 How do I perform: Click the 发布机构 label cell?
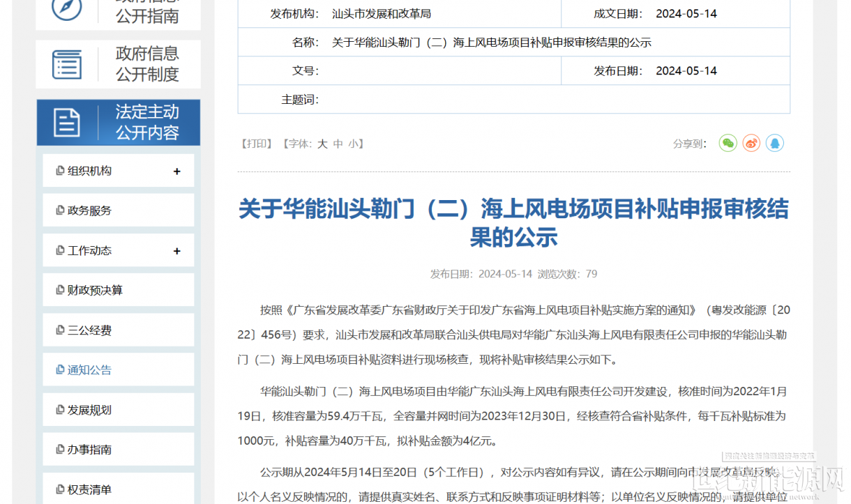294,14
